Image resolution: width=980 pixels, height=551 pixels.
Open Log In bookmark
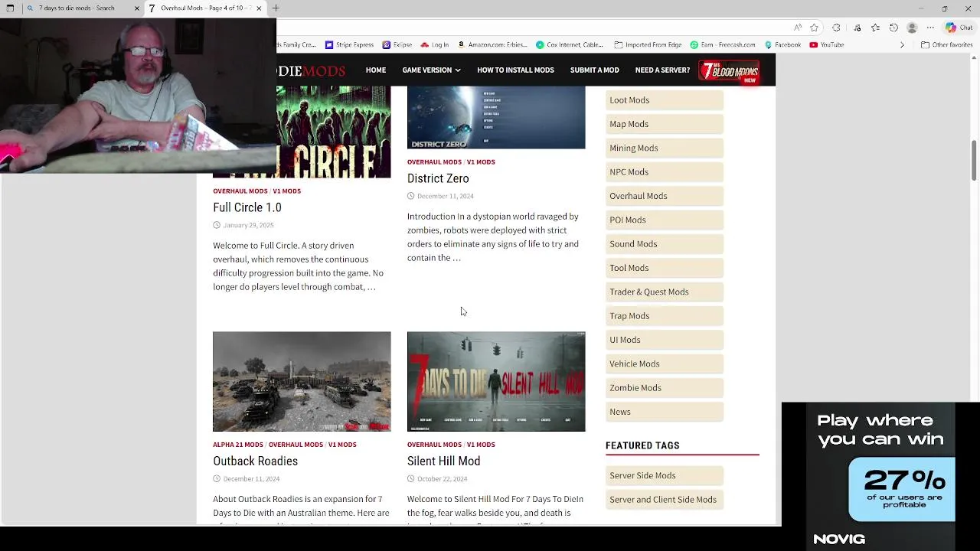click(435, 44)
